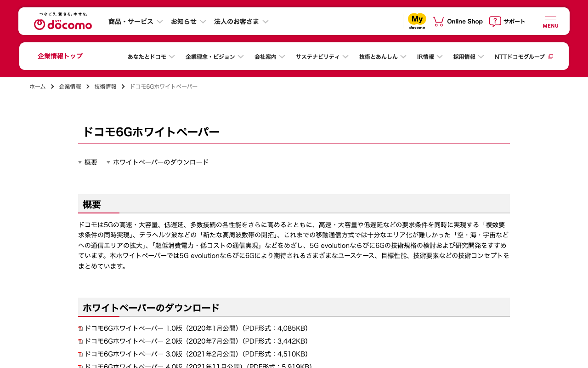Open the 会社案内 menu item
The height and width of the screenshot is (368, 588).
tap(266, 57)
